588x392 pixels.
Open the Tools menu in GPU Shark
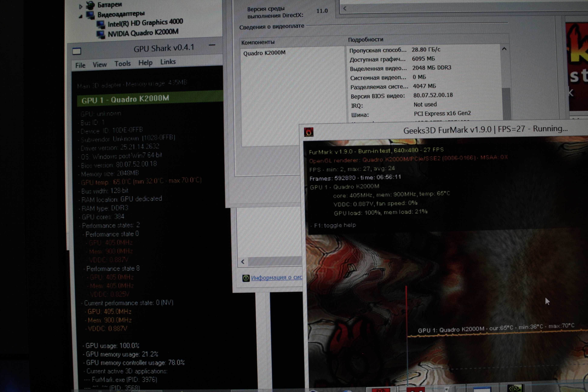[x=122, y=64]
